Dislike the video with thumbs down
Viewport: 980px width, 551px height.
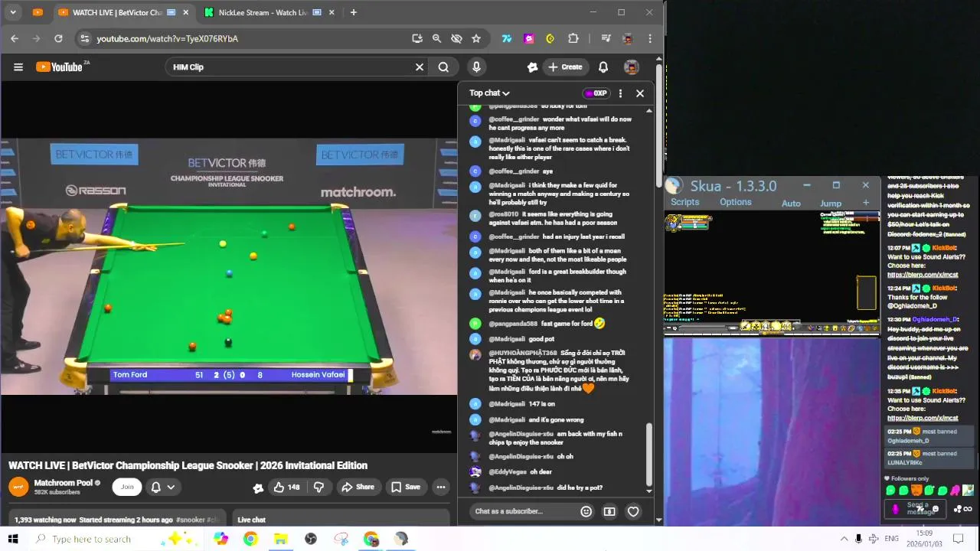(x=319, y=487)
